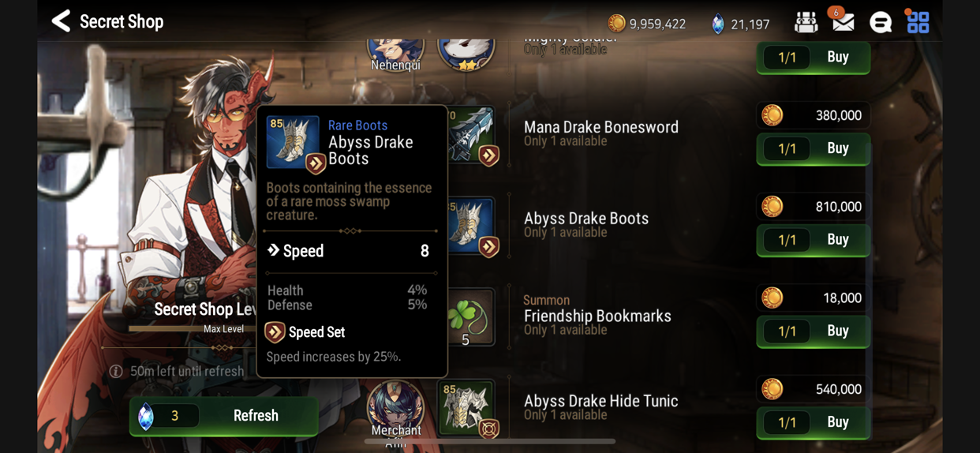The image size is (980, 453).
Task: Refresh the shop for 3 skystones
Action: click(224, 416)
